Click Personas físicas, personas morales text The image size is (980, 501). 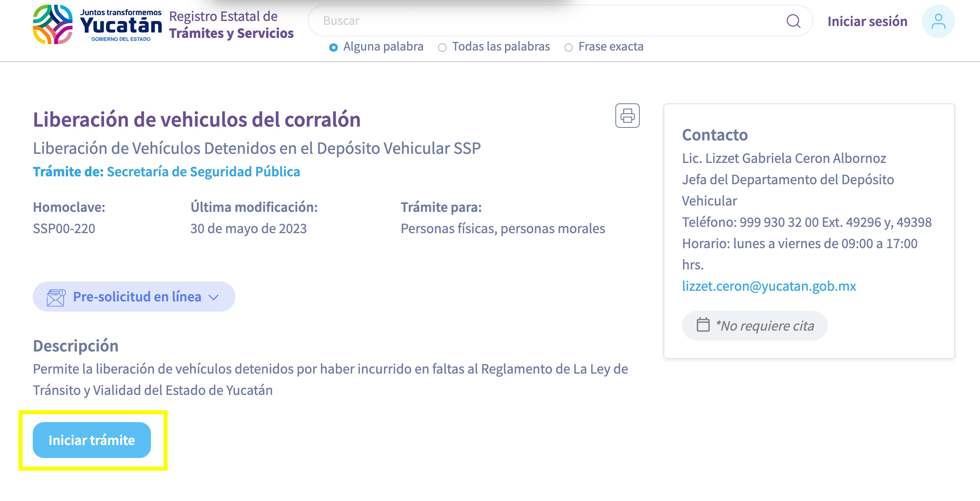click(x=503, y=228)
